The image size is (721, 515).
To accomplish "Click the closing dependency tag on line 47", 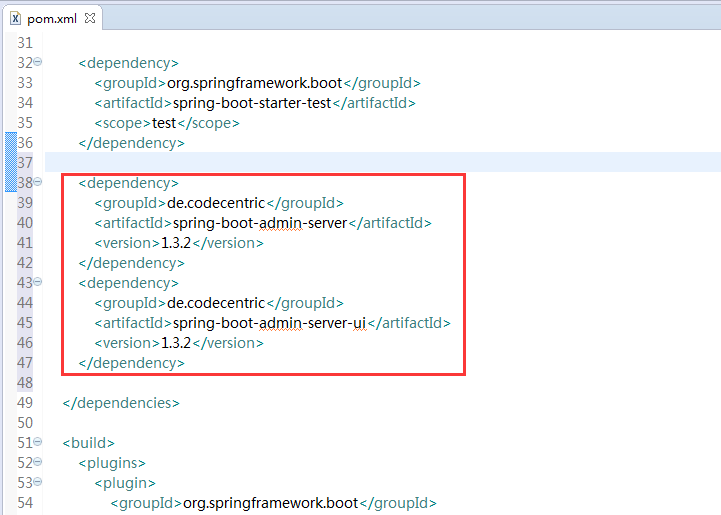I will click(132, 363).
